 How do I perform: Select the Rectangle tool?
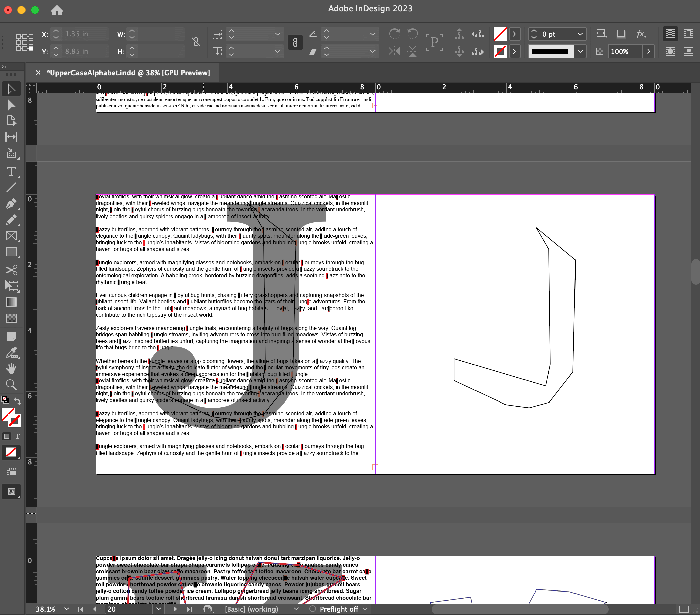click(x=11, y=252)
